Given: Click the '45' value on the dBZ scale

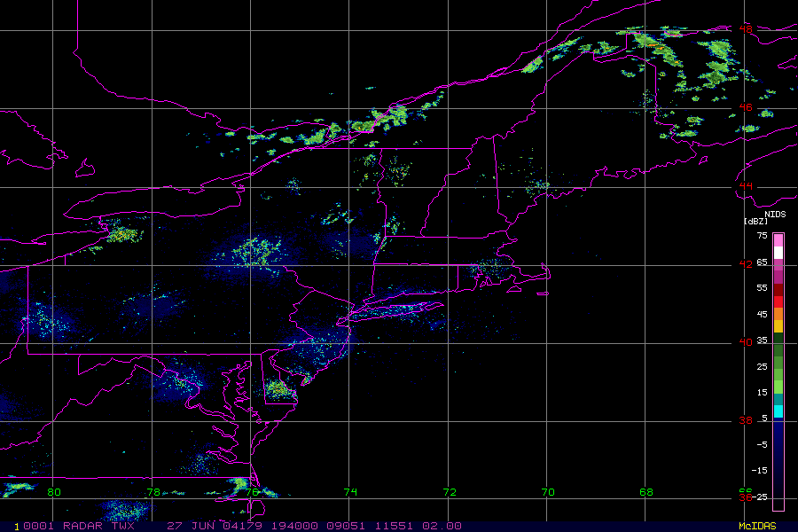Looking at the screenshot, I should point(762,315).
